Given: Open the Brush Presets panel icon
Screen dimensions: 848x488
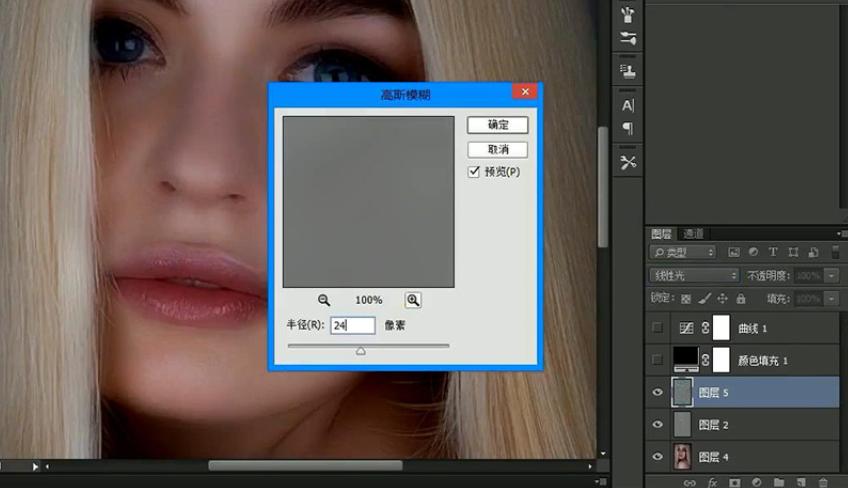Looking at the screenshot, I should pyautogui.click(x=628, y=14).
